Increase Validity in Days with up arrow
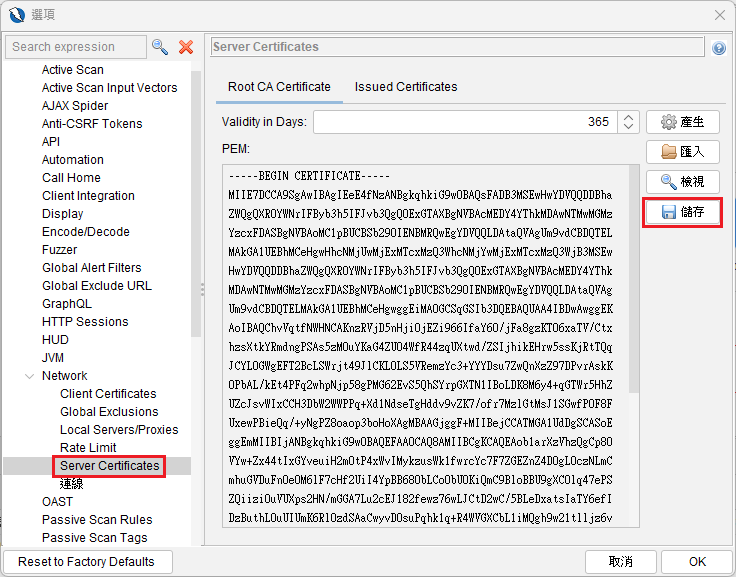This screenshot has height=577, width=736. 629,117
